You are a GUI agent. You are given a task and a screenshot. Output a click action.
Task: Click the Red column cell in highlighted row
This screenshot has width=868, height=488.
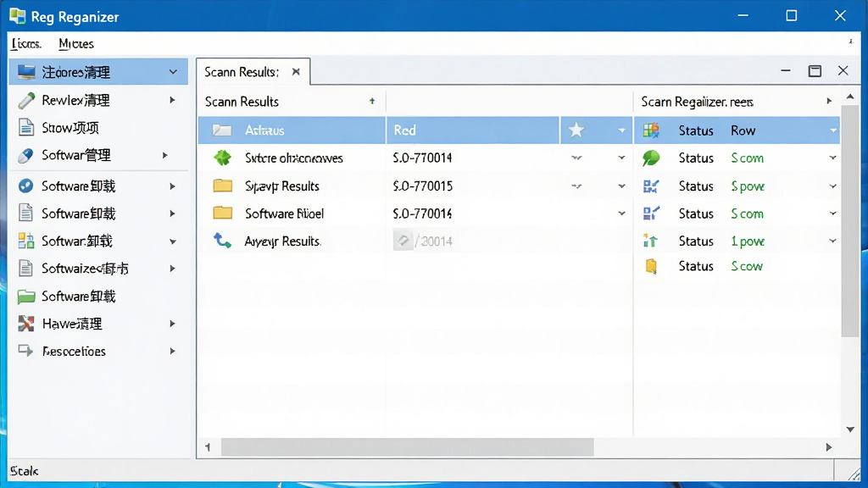[472, 130]
